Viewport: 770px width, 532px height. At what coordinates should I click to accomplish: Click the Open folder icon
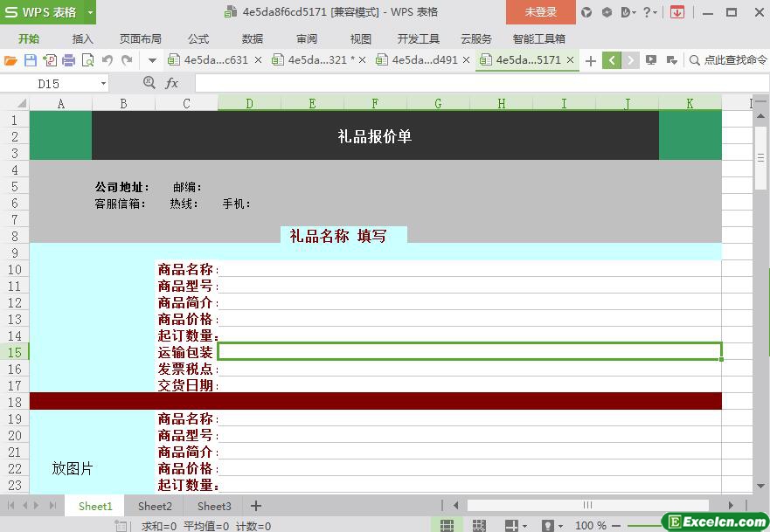10,60
